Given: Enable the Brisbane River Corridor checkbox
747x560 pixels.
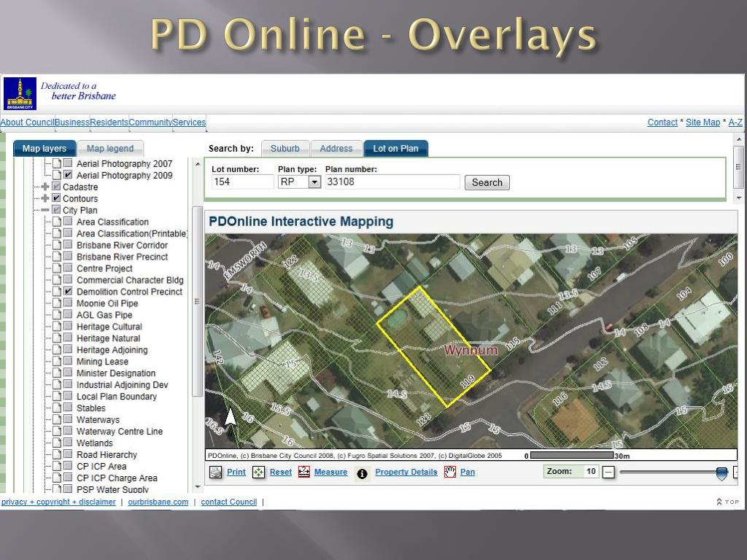Looking at the screenshot, I should [x=68, y=245].
